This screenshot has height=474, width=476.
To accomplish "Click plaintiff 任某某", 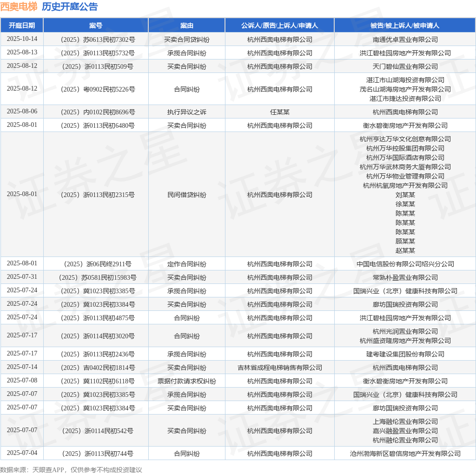I will [x=279, y=112].
